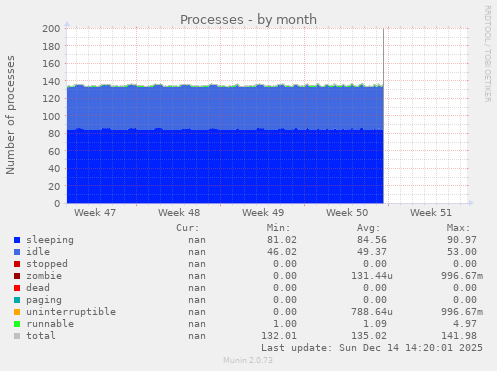Click the 'zombie' legend label

(44, 276)
